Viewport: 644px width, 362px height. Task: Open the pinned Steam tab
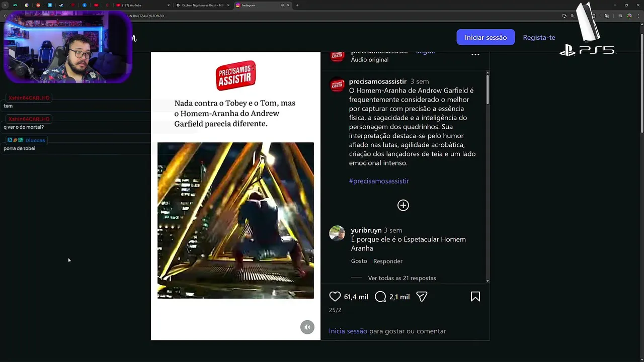[61, 5]
